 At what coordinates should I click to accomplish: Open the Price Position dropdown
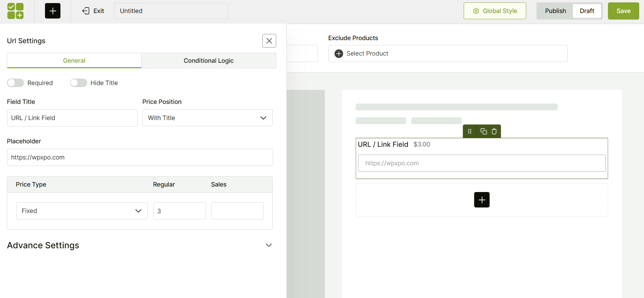[x=207, y=118]
